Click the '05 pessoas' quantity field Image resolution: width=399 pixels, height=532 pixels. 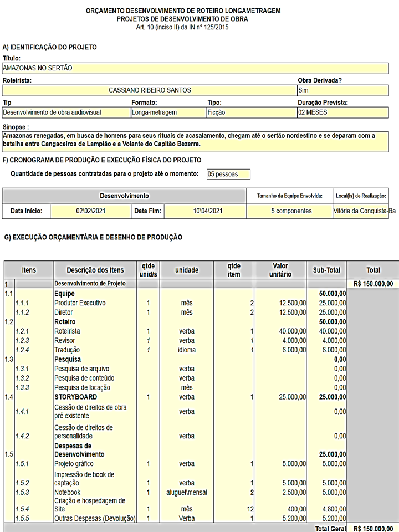point(228,175)
